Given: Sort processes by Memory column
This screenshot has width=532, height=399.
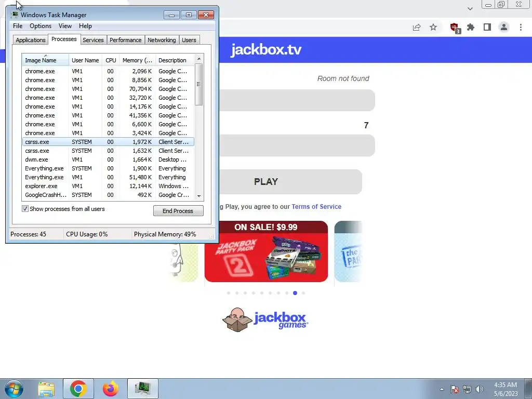Looking at the screenshot, I should tap(137, 60).
